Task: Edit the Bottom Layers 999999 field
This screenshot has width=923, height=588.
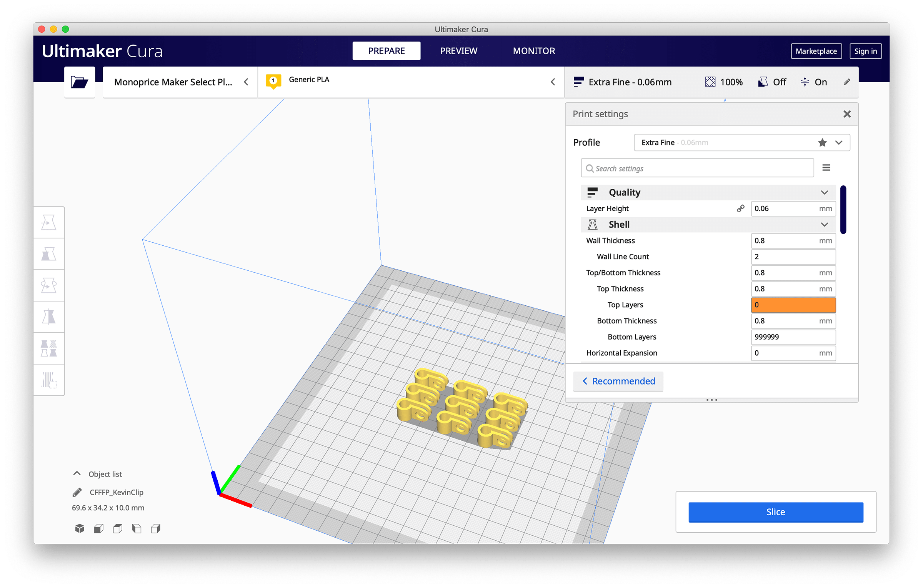Action: click(793, 337)
